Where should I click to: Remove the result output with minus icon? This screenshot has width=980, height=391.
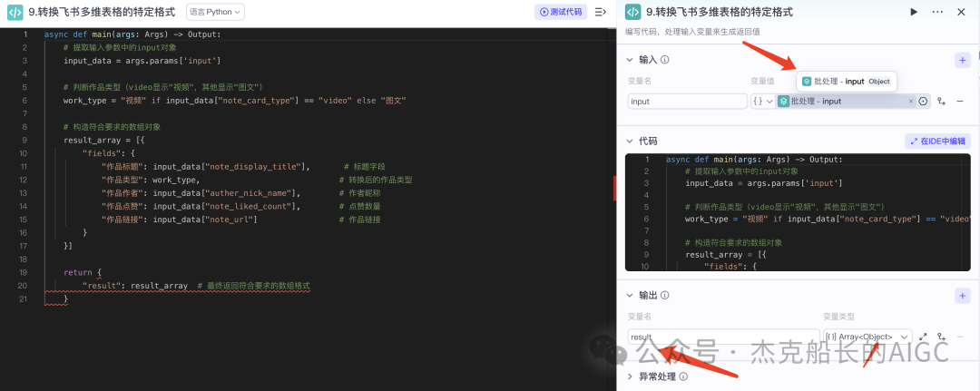(x=960, y=337)
